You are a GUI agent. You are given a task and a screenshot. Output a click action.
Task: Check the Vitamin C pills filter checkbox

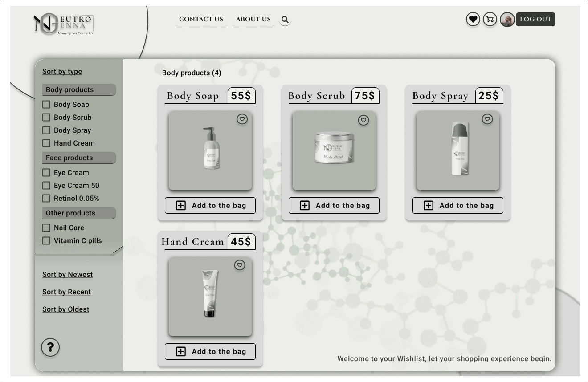(46, 240)
